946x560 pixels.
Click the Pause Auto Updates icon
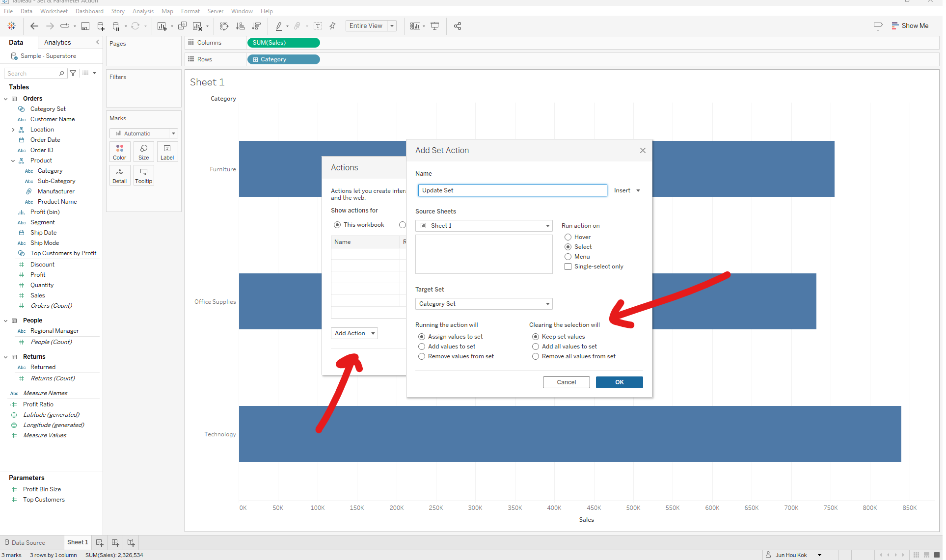tap(116, 26)
